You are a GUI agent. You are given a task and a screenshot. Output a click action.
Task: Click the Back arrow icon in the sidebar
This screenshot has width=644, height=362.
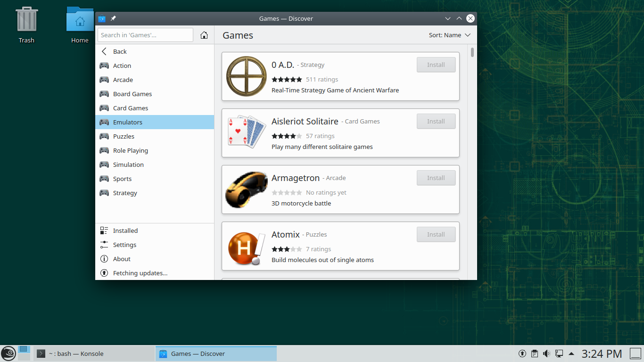(x=104, y=51)
